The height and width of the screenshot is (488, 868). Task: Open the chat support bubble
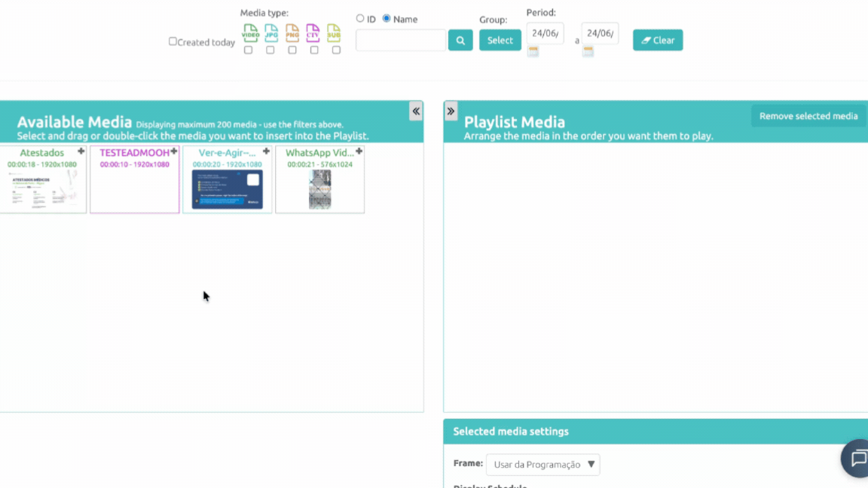857,458
